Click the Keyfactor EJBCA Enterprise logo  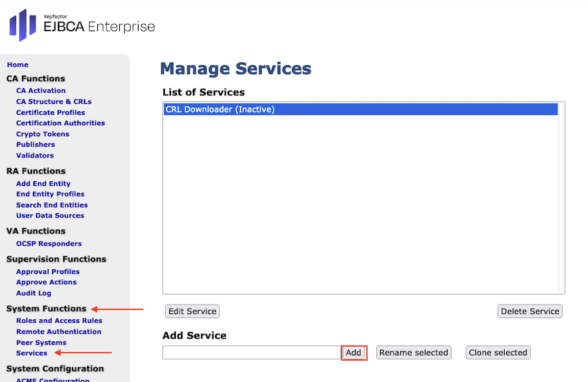pyautogui.click(x=81, y=25)
